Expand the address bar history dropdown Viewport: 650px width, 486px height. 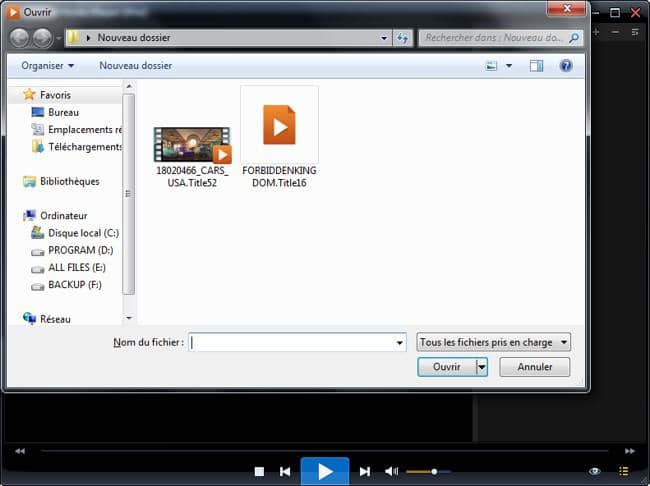384,38
